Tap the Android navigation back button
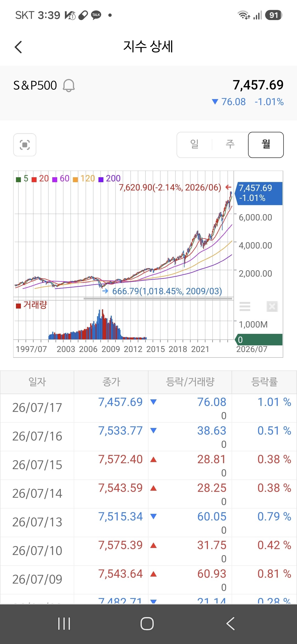This screenshot has width=297, height=644. tap(230, 624)
